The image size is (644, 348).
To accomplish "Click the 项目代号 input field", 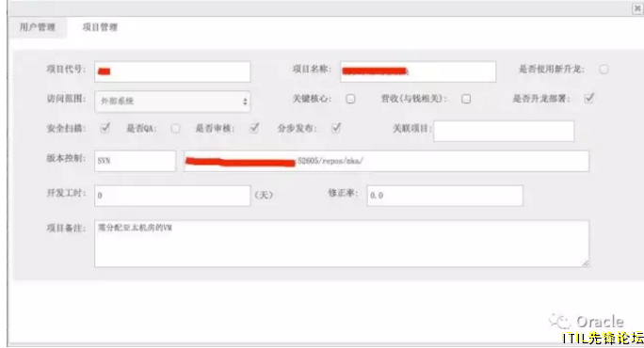I will pyautogui.click(x=172, y=71).
